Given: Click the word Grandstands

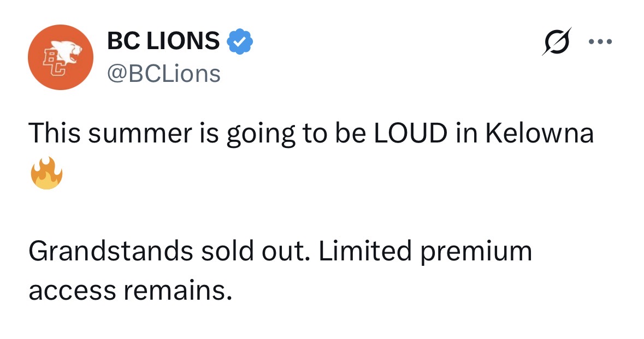Looking at the screenshot, I should tap(110, 252).
